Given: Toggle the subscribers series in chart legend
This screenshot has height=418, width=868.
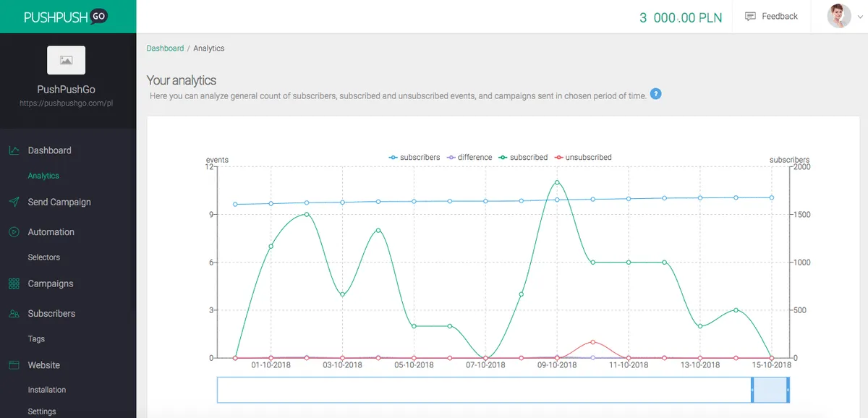Looking at the screenshot, I should click(414, 157).
